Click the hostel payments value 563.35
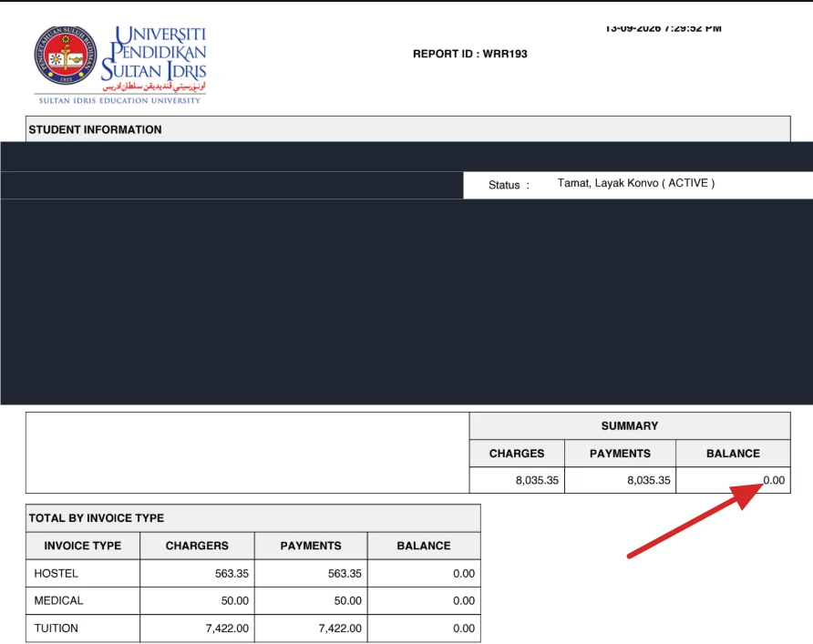This screenshot has width=813, height=644. [x=345, y=574]
